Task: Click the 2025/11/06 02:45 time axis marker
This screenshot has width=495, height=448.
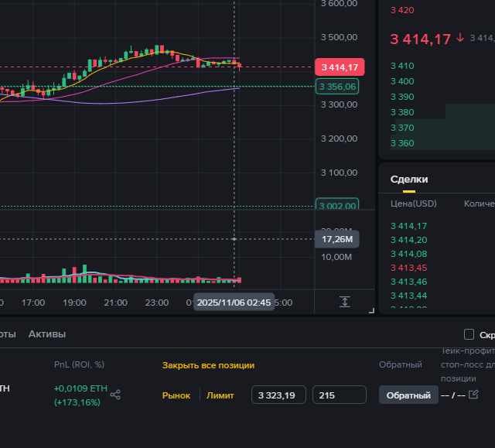Action: 234,303
